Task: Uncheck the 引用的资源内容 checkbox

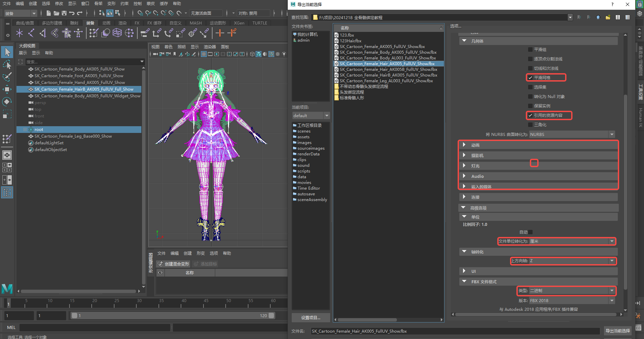Action: (x=530, y=115)
